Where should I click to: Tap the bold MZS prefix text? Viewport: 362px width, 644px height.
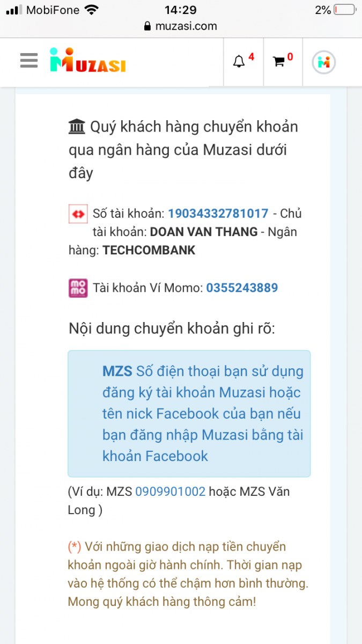coord(117,371)
